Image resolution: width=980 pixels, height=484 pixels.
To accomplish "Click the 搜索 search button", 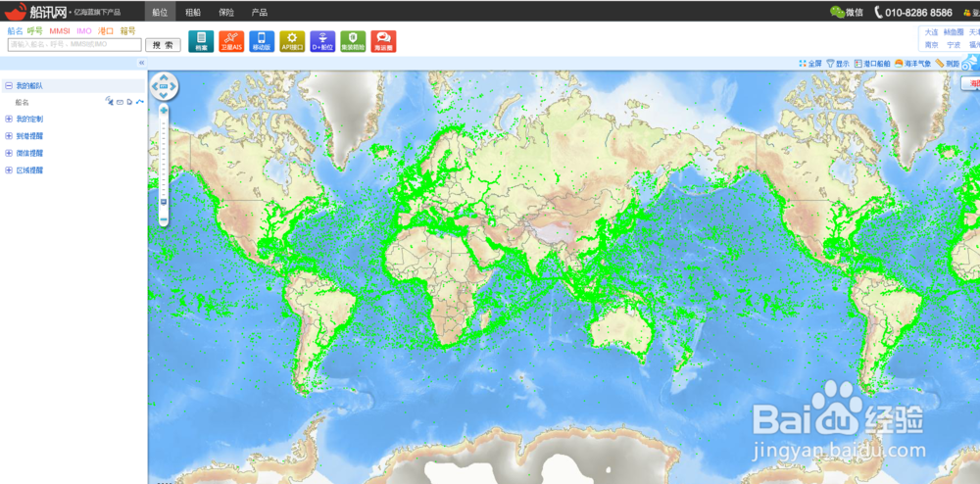I will (x=163, y=45).
